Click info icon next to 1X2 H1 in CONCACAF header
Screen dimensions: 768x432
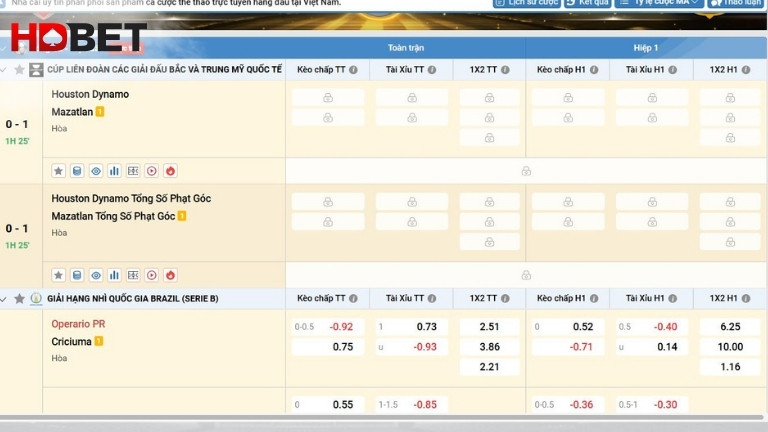[x=745, y=70]
